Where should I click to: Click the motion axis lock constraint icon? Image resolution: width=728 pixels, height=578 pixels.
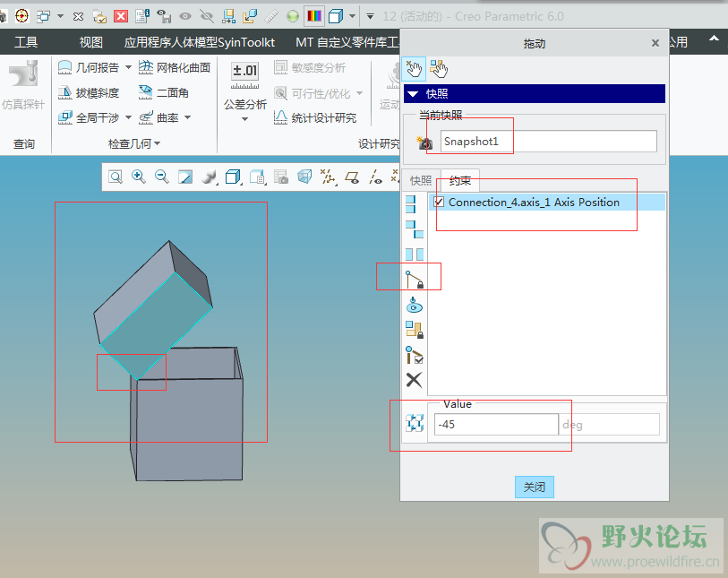[x=414, y=280]
